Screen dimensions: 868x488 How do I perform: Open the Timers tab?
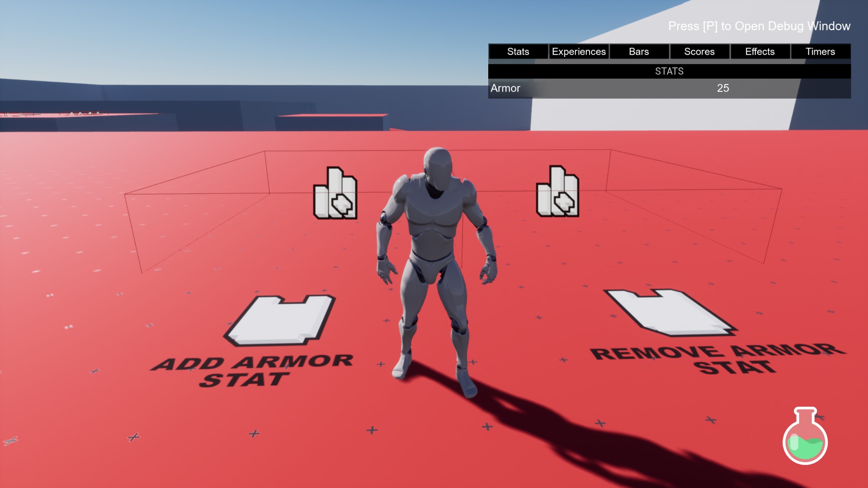(x=820, y=52)
